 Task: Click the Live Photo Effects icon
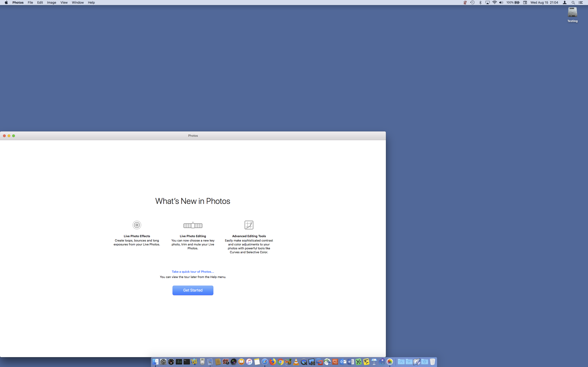click(137, 225)
